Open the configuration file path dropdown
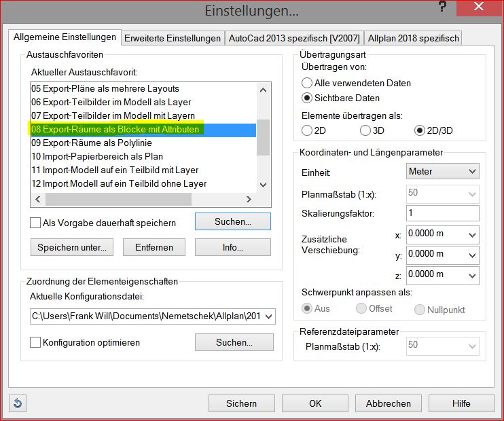 [269, 316]
